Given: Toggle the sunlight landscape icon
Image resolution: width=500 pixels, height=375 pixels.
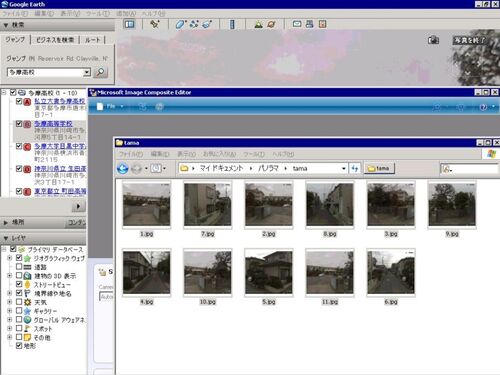Looking at the screenshot, I should pyautogui.click(x=258, y=24).
